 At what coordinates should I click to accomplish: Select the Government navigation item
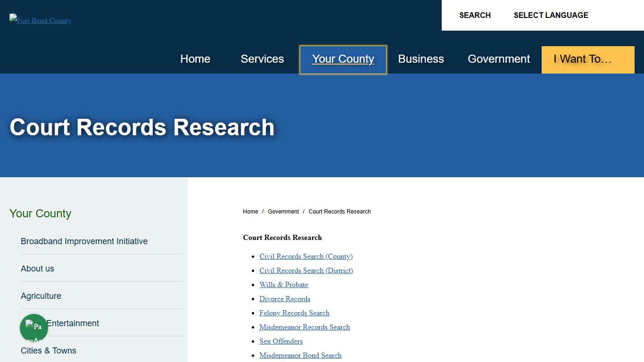point(499,59)
